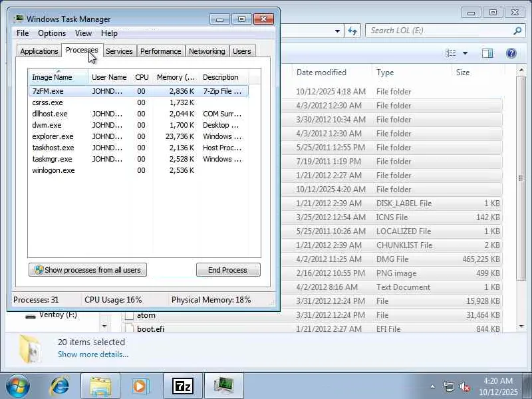The width and height of the screenshot is (532, 399).
Task: Launch Internet Explorer from the taskbar
Action: pos(59,386)
